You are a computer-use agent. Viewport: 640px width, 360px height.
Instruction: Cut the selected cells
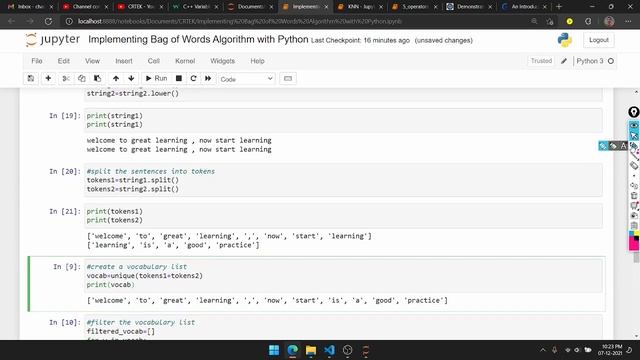click(66, 78)
